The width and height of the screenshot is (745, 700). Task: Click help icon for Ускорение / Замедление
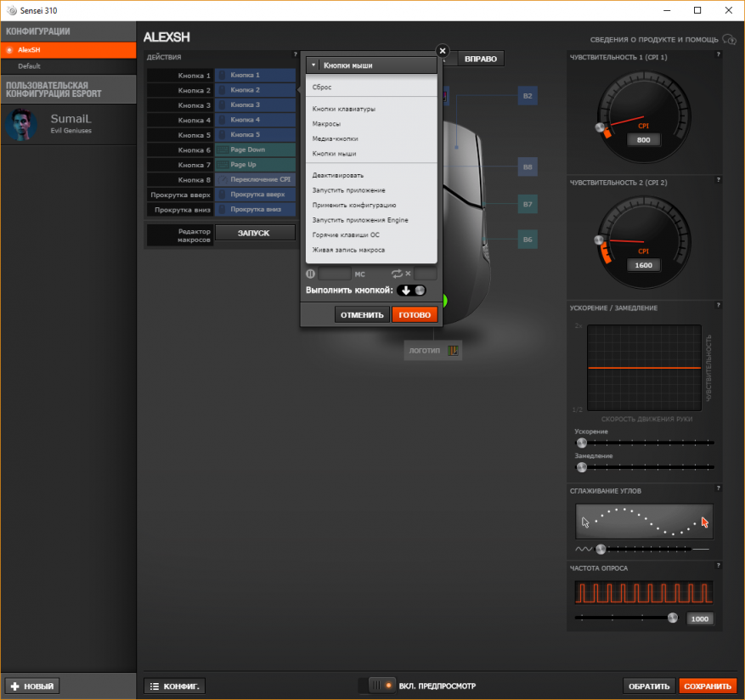point(718,306)
